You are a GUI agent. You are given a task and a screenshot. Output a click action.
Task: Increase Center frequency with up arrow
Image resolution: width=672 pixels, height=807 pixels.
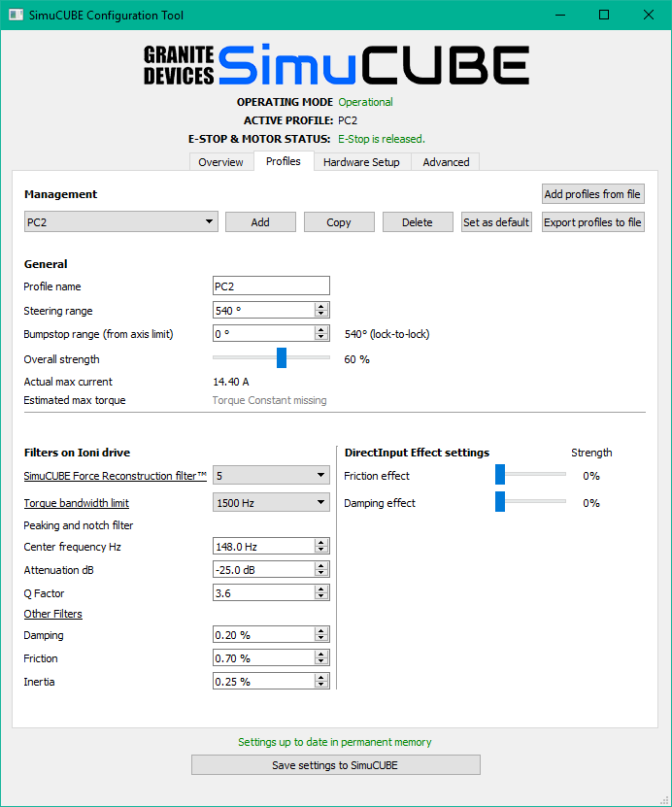click(321, 543)
